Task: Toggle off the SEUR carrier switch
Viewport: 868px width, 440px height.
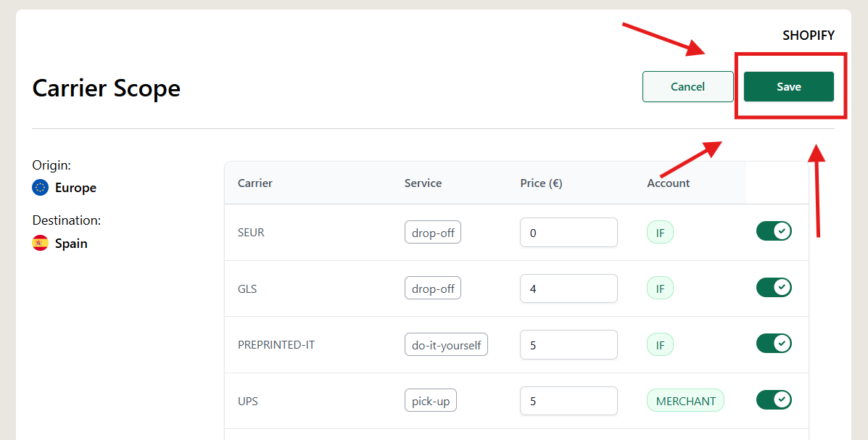Action: point(774,231)
